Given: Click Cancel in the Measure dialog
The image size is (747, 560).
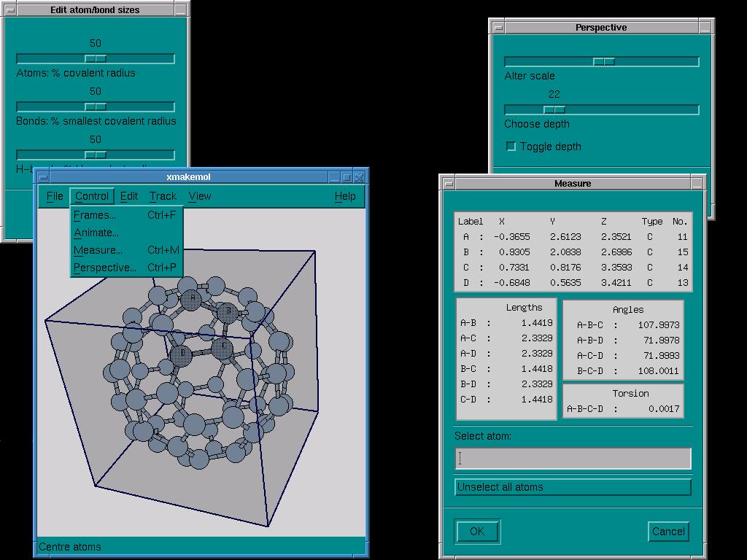Looking at the screenshot, I should pos(667,532).
